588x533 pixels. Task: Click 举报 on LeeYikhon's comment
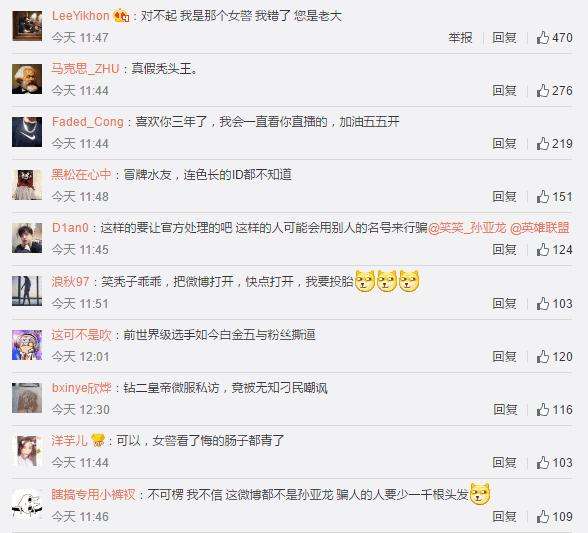pos(460,38)
